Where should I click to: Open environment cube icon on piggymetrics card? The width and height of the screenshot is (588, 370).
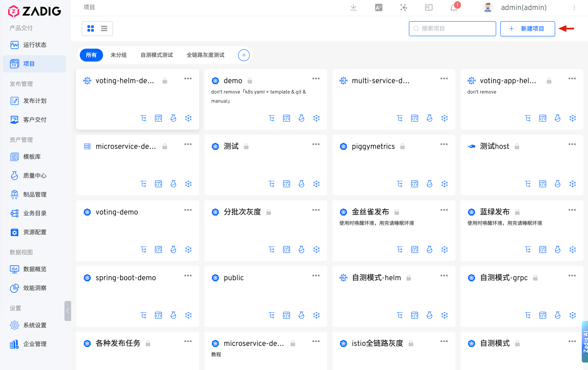coord(444,184)
